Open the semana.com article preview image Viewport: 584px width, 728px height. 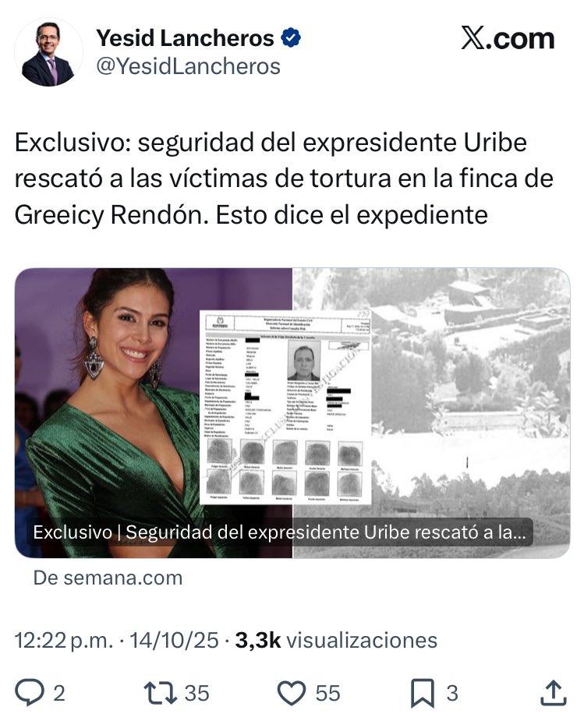pos(292,413)
